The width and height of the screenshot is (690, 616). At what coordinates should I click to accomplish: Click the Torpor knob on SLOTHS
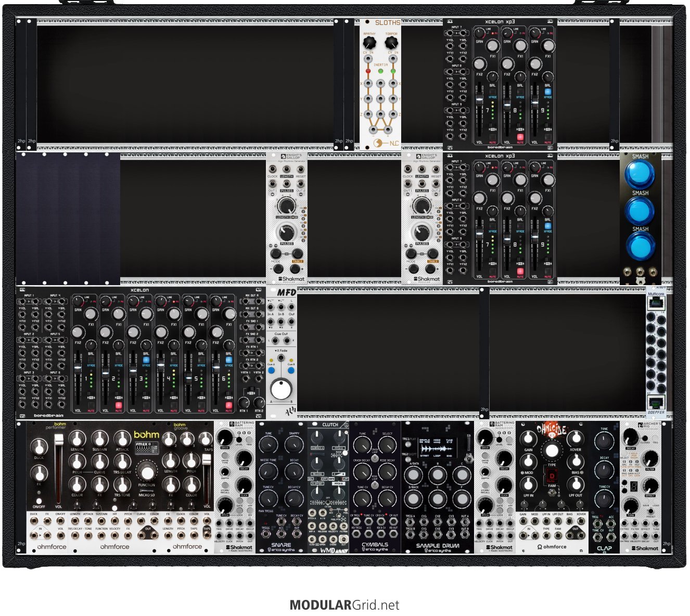(x=391, y=44)
